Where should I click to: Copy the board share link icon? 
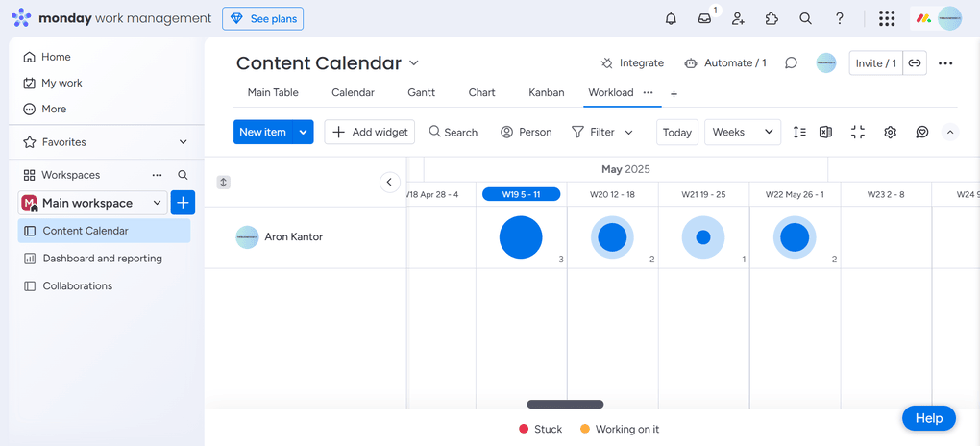(916, 63)
